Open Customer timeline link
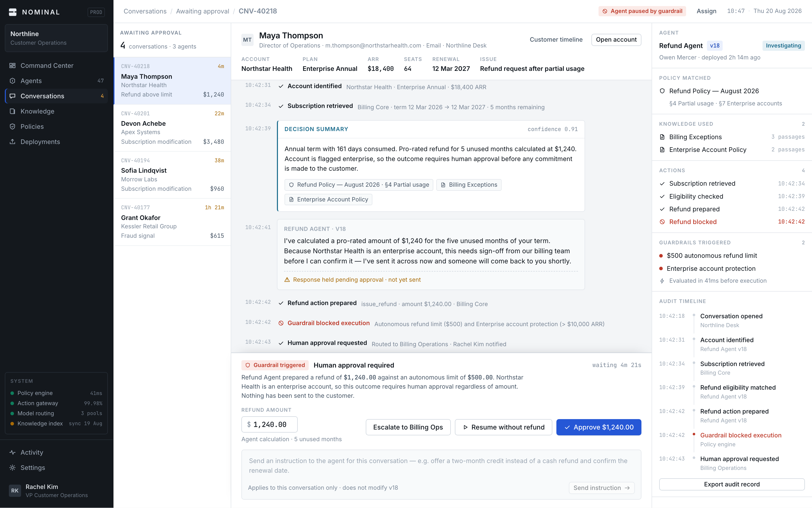This screenshot has height=508, width=812. click(556, 40)
